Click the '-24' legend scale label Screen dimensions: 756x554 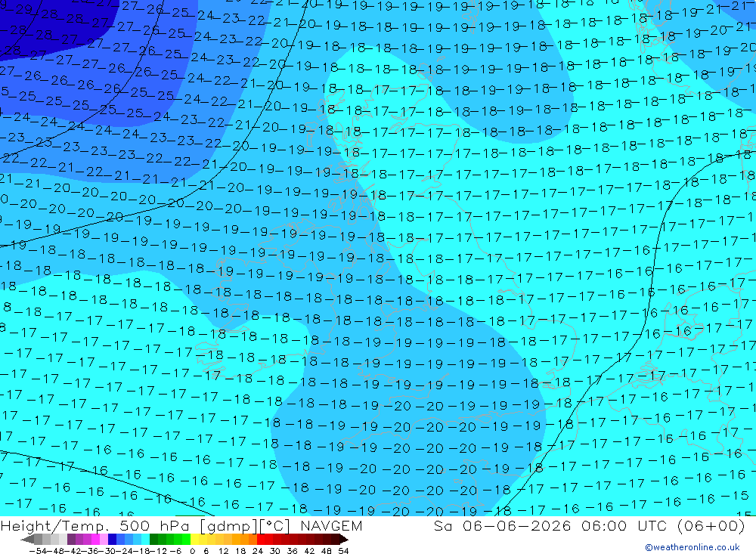coord(125,551)
